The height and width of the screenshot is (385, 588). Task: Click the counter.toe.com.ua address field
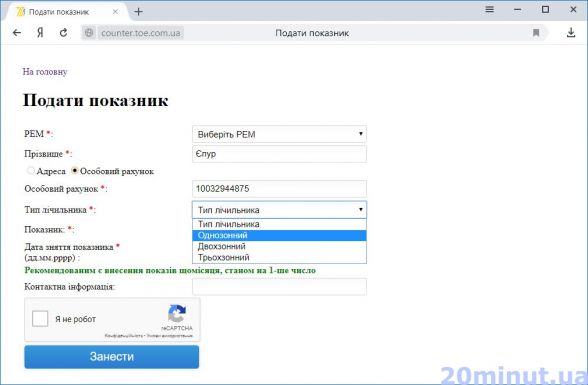[141, 33]
